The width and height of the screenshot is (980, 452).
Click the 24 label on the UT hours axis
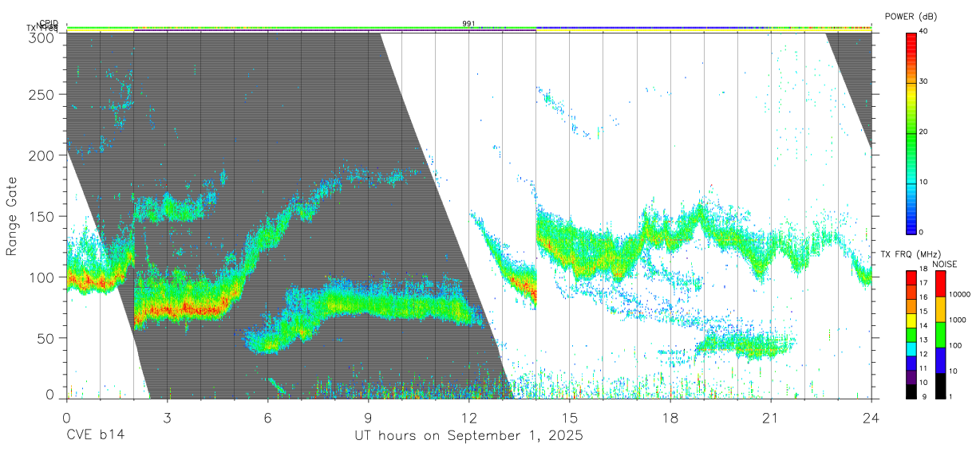(871, 418)
